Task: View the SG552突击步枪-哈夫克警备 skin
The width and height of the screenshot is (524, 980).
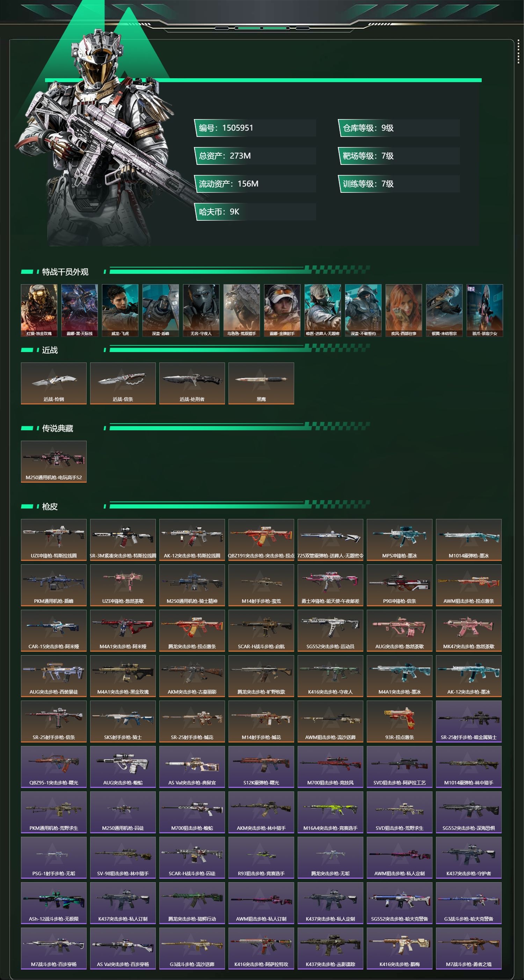Action: tap(400, 903)
